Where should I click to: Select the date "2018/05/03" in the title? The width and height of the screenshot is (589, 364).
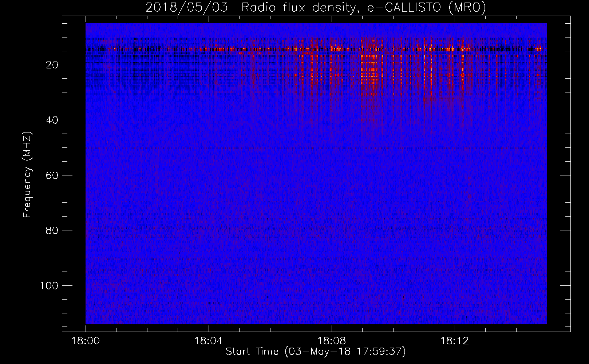(x=187, y=7)
